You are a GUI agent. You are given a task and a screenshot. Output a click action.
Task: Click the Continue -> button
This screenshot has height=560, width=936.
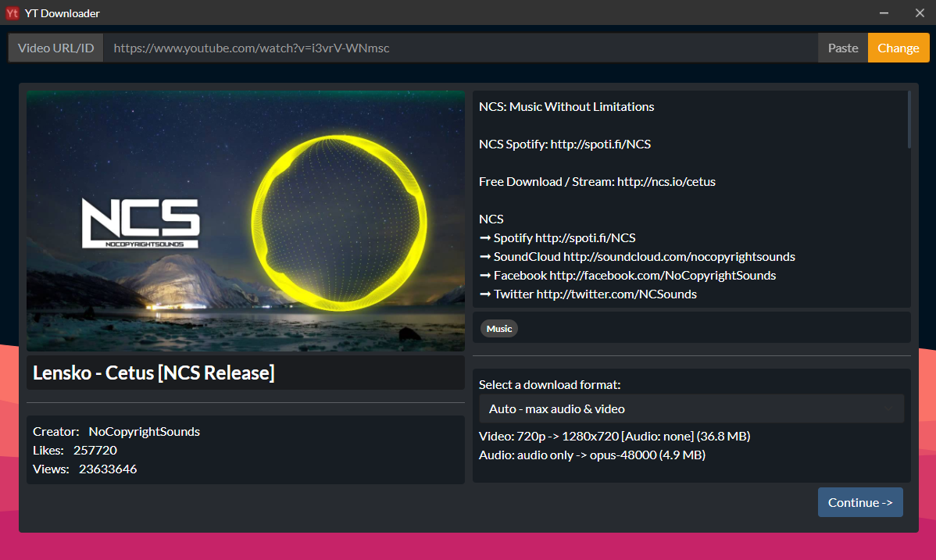tap(860, 503)
